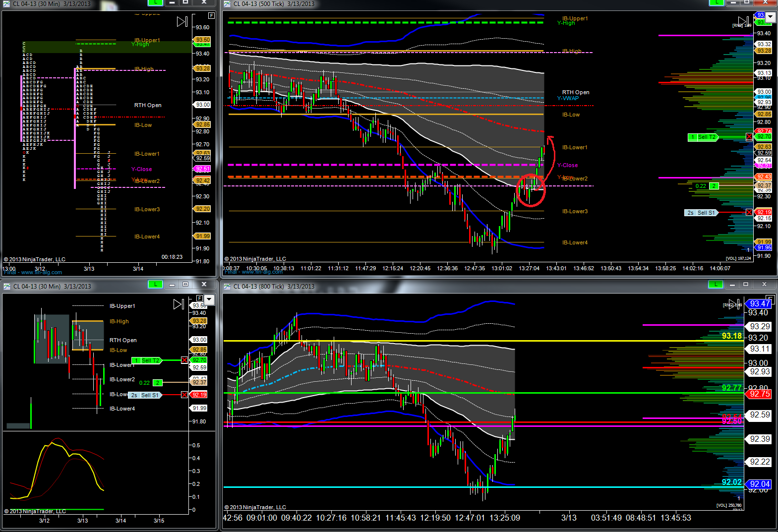Click the red 92.19 price marker in 500 Tick chart
The image size is (778, 532).
coord(764,212)
